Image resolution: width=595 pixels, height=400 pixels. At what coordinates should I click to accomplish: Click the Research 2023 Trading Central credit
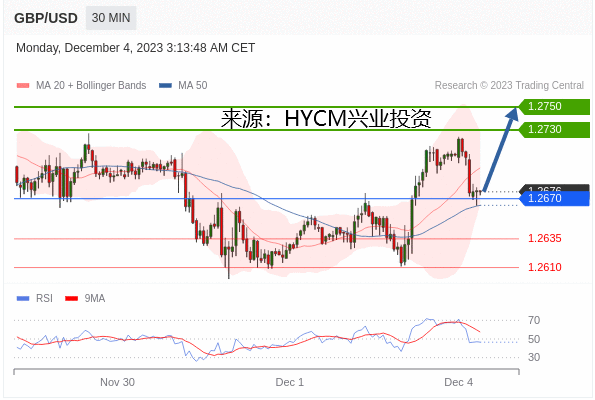point(509,85)
